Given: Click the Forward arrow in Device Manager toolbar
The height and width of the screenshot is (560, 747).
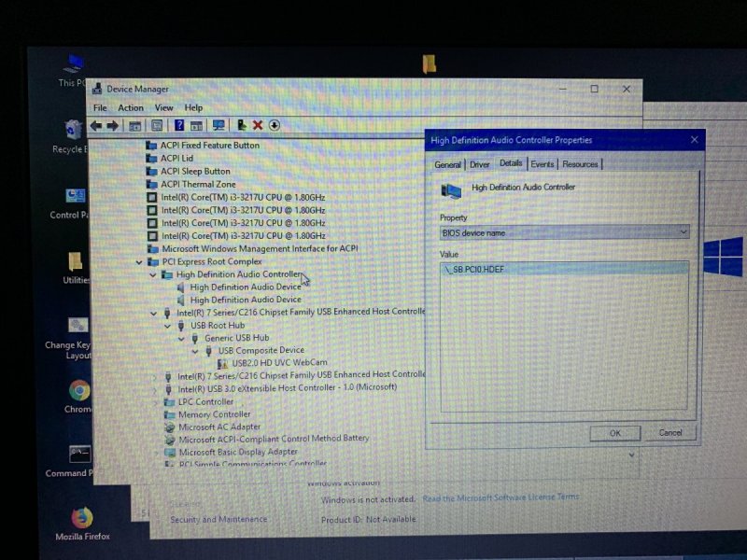Looking at the screenshot, I should pyautogui.click(x=113, y=126).
